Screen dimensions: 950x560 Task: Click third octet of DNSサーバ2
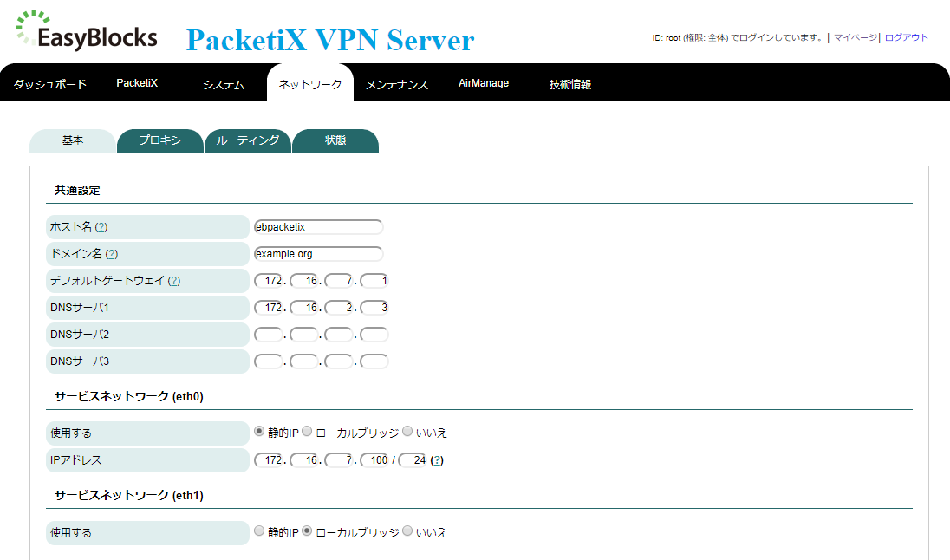[x=339, y=334]
